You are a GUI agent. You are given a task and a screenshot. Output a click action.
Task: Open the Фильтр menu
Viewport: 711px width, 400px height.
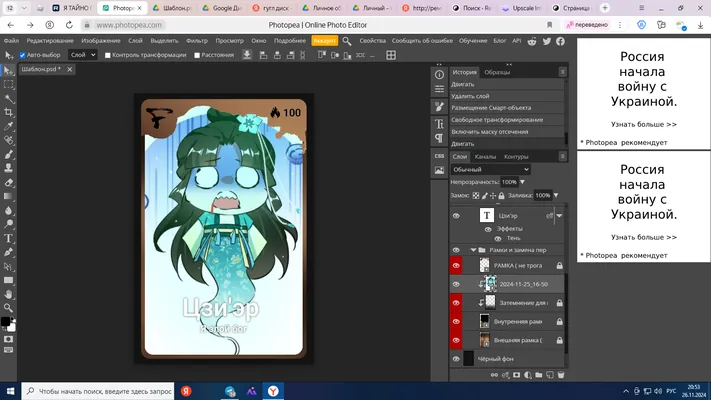pos(197,41)
